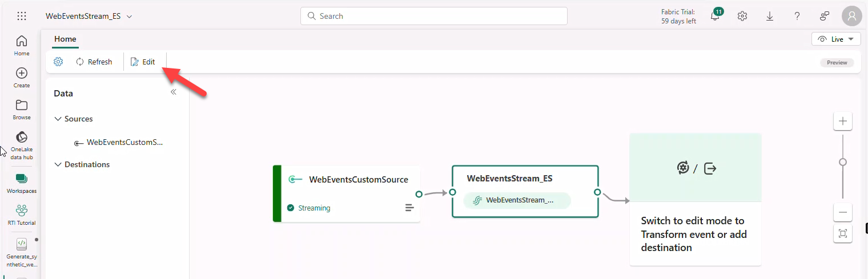Select WebEventsCustomSource in the Sources tree
This screenshot has width=868, height=279.
pos(124,142)
